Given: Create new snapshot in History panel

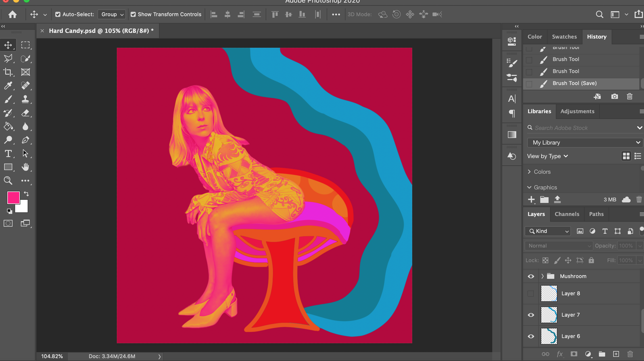Looking at the screenshot, I should click(x=615, y=97).
